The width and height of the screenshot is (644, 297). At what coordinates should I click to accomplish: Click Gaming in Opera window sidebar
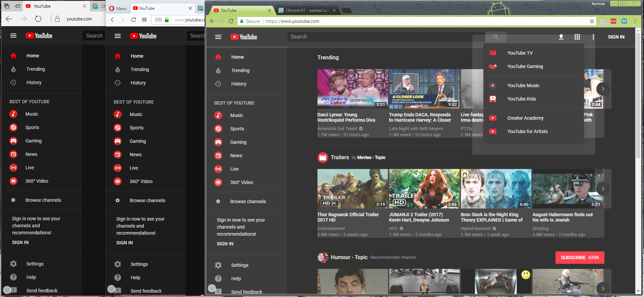pyautogui.click(x=138, y=141)
